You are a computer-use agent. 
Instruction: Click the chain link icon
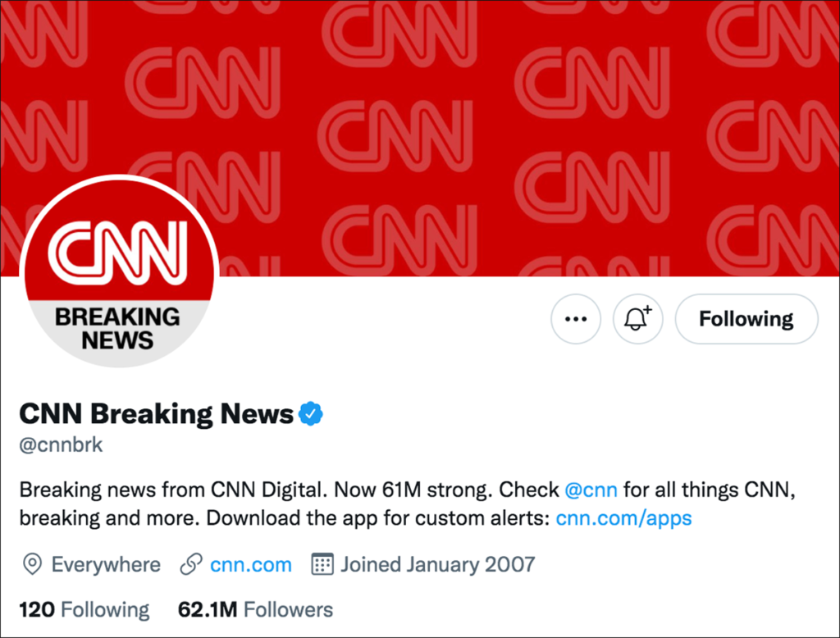click(x=191, y=565)
